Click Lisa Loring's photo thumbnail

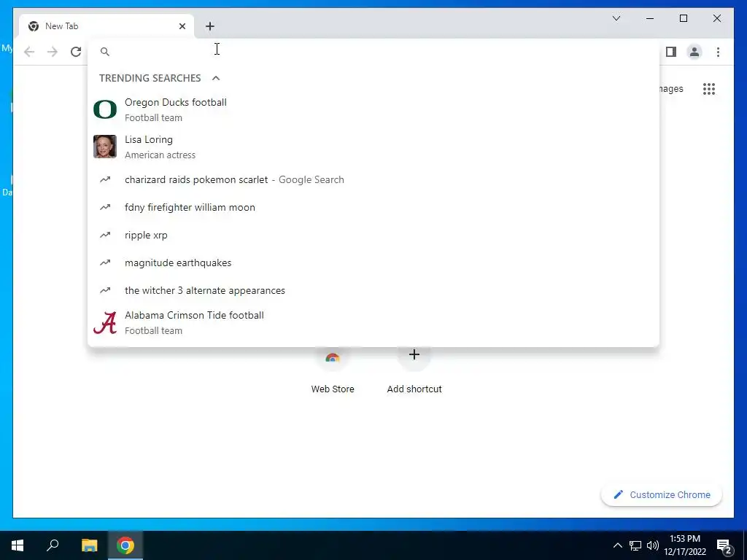[x=105, y=147]
